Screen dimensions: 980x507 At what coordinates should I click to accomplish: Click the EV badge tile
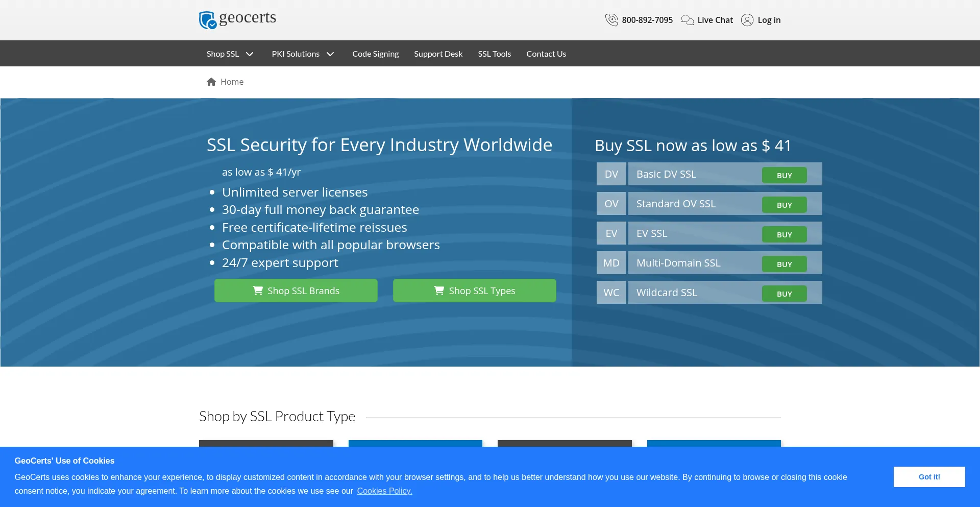(x=611, y=233)
